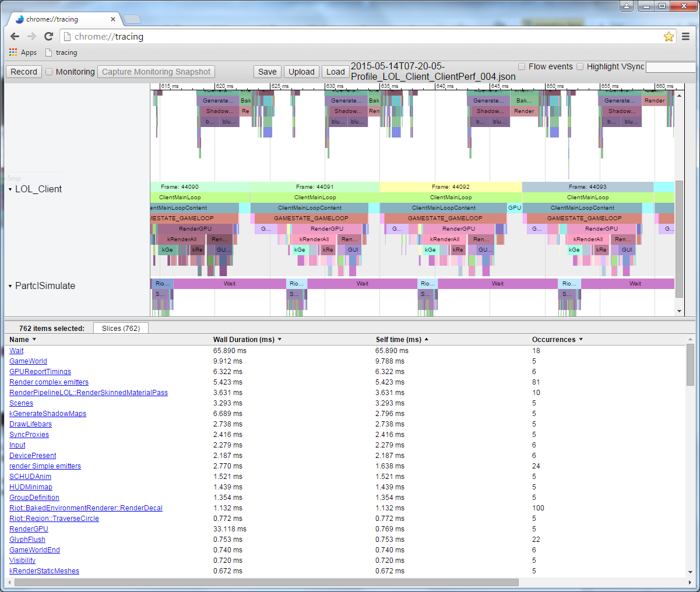Open the Chrome menu hamburger icon
Image resolution: width=700 pixels, height=592 pixels.
coord(686,37)
